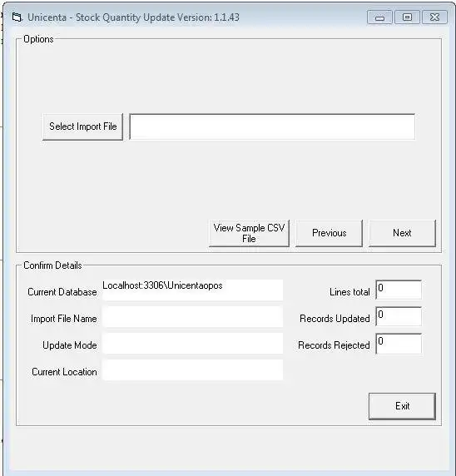Advance with the Next button
This screenshot has height=476, width=456.
402,233
